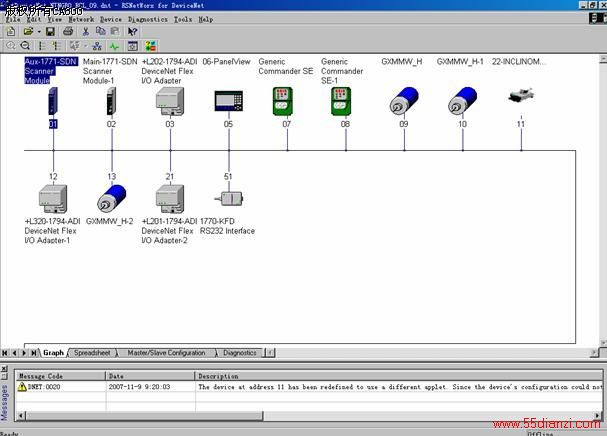Click the properties window toolbar icon
The height and width of the screenshot is (436, 607).
pyautogui.click(x=132, y=46)
